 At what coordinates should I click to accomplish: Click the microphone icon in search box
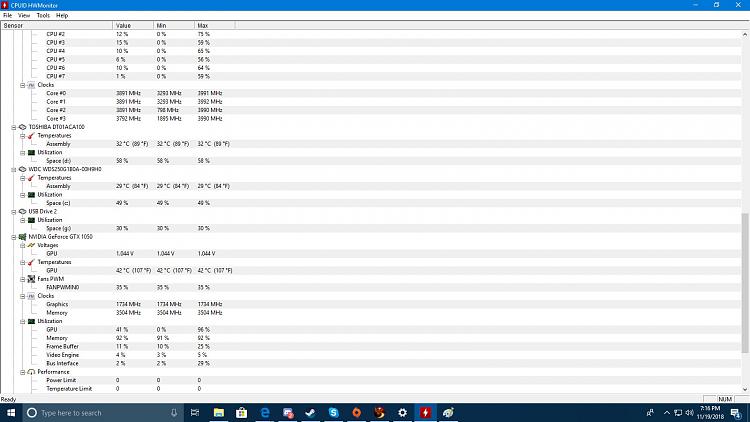pos(174,412)
